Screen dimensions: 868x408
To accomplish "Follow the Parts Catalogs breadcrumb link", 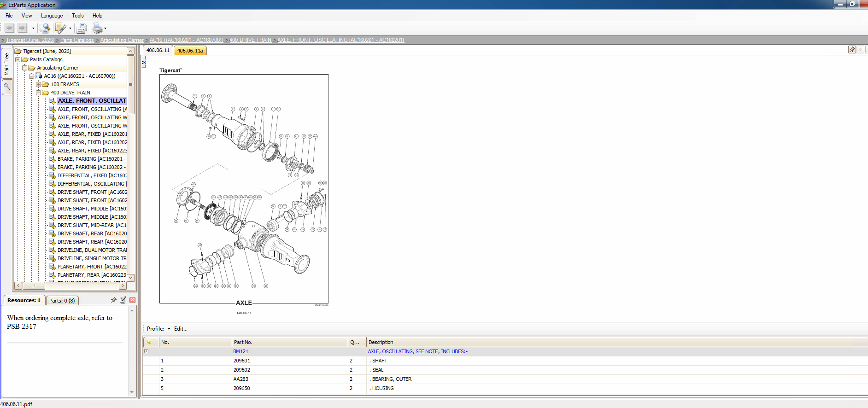I will click(77, 40).
